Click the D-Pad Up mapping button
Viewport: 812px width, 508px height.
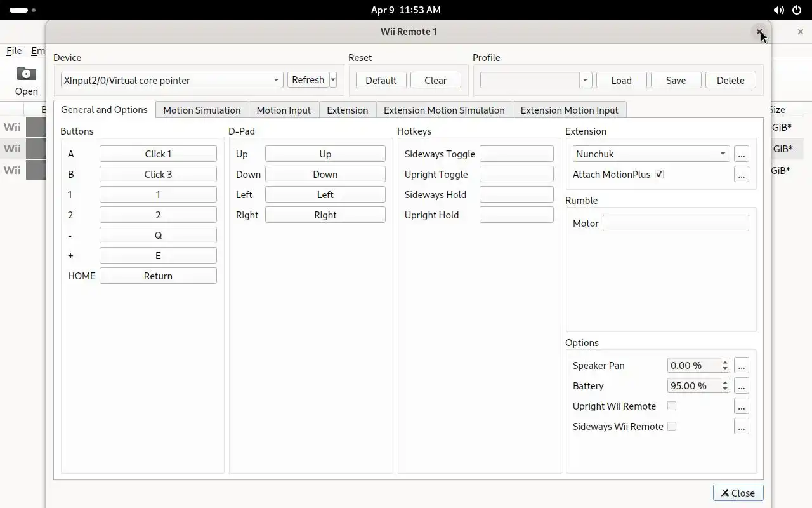coord(325,154)
